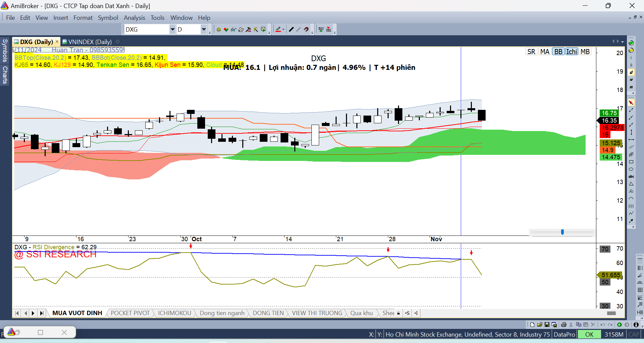Select the trend line drawing tool
This screenshot has width=644, height=343.
click(631, 110)
